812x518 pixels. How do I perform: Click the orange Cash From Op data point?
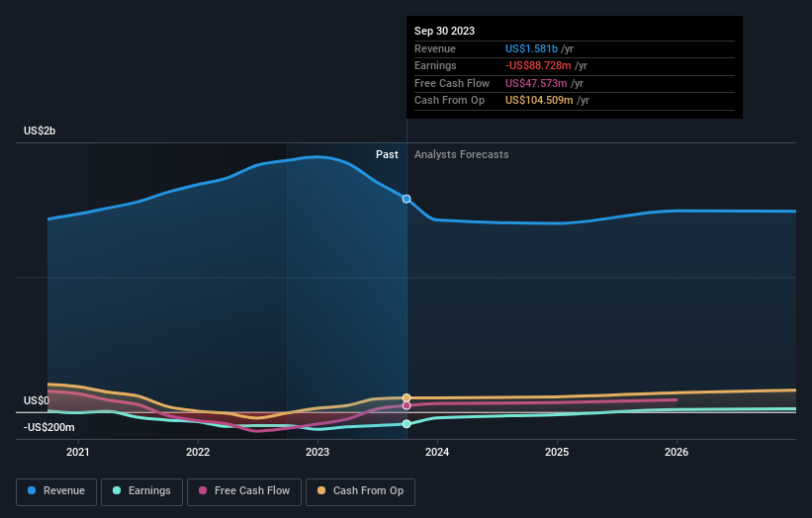(x=406, y=397)
